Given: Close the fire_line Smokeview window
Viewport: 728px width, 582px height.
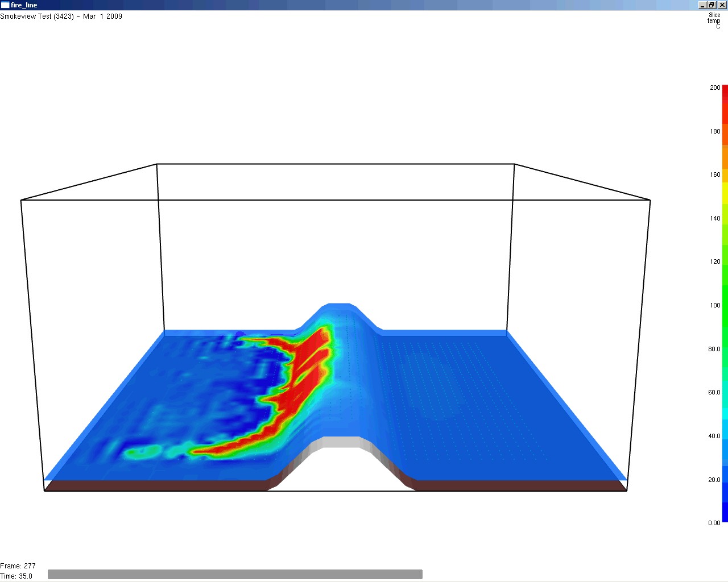Looking at the screenshot, I should click(722, 5).
